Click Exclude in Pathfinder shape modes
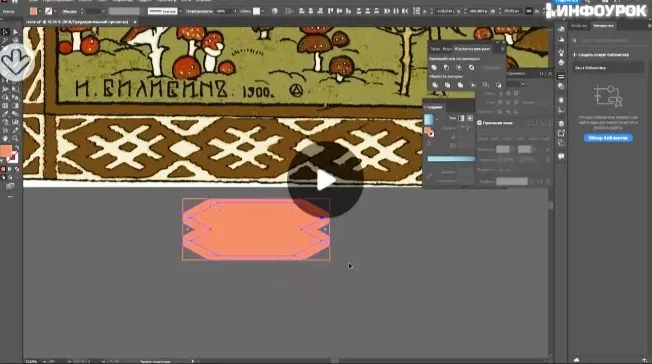The image size is (652, 364). click(x=471, y=67)
